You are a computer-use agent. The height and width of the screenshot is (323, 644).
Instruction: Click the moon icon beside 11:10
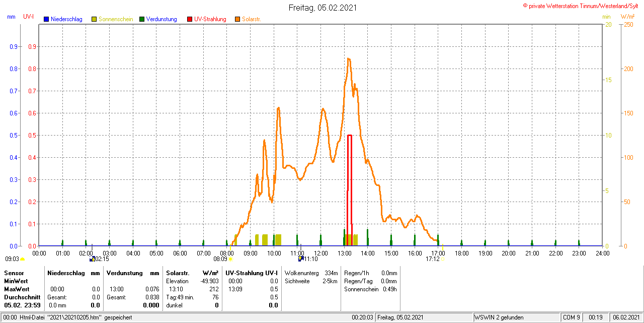click(301, 259)
